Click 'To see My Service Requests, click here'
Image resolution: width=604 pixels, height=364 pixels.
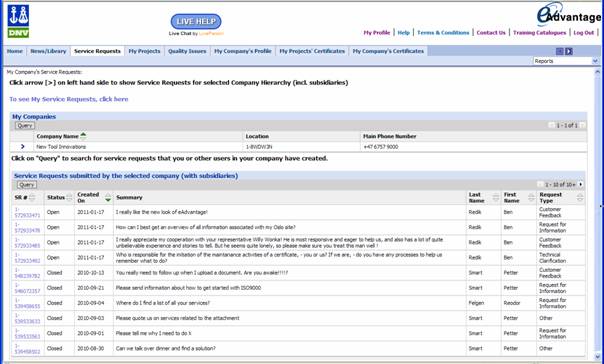click(x=69, y=99)
